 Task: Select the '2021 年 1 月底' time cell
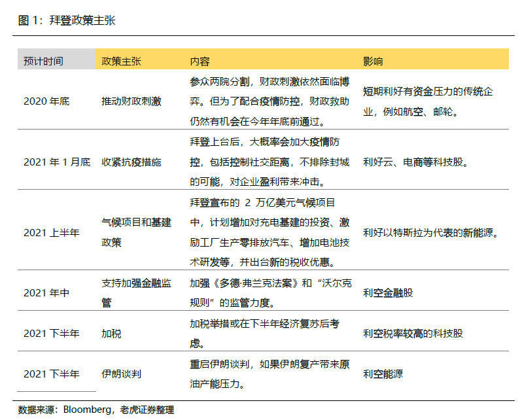57,162
